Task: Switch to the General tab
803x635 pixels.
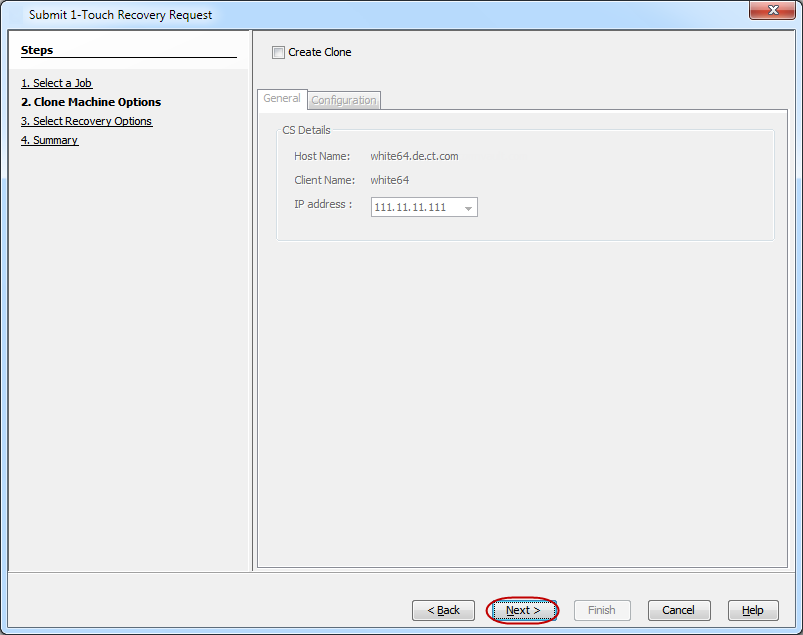Action: pos(281,99)
